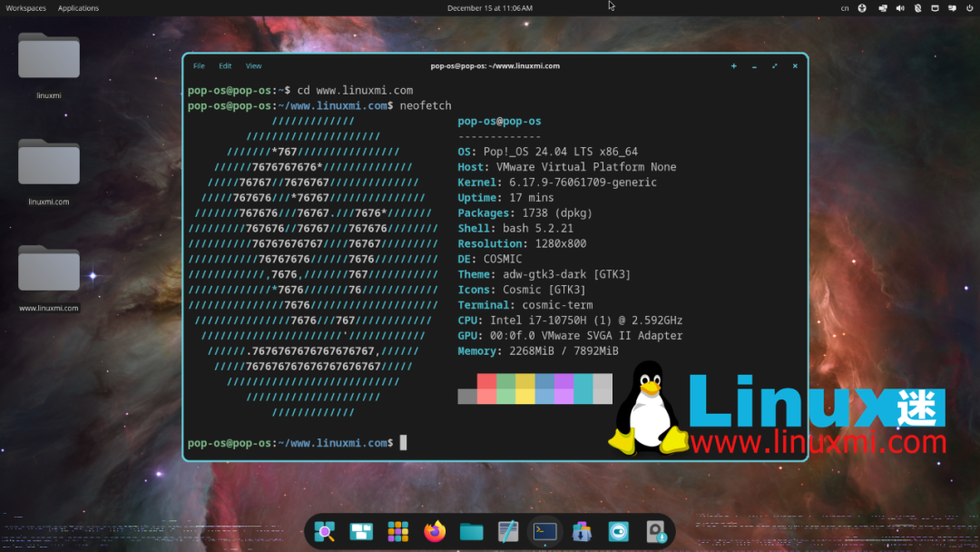Click 'Workspaces' in the top panel

pyautogui.click(x=25, y=7)
